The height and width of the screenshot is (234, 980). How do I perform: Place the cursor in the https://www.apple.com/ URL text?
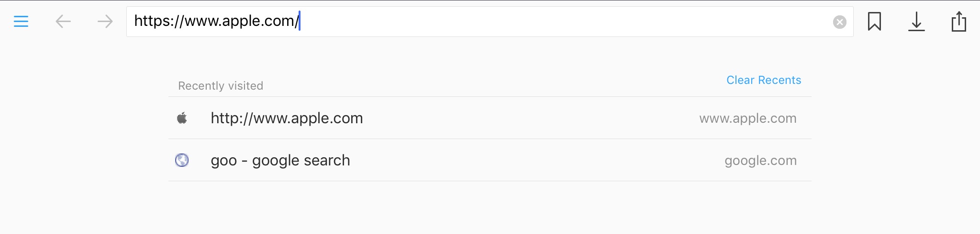click(x=216, y=21)
